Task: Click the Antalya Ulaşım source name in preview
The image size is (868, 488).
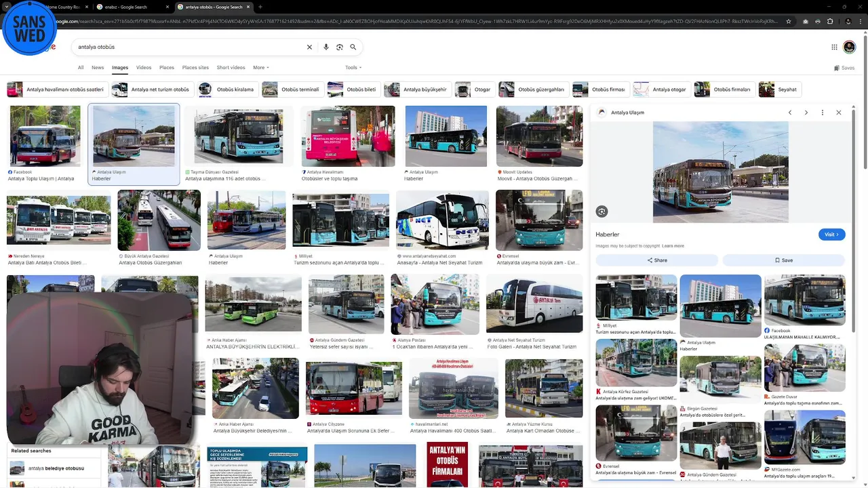Action: (x=627, y=113)
